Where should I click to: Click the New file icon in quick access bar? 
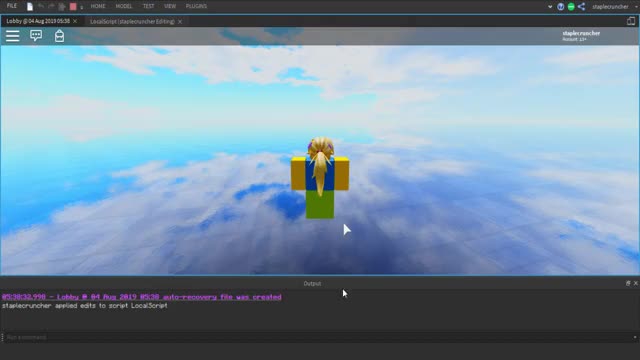click(30, 7)
